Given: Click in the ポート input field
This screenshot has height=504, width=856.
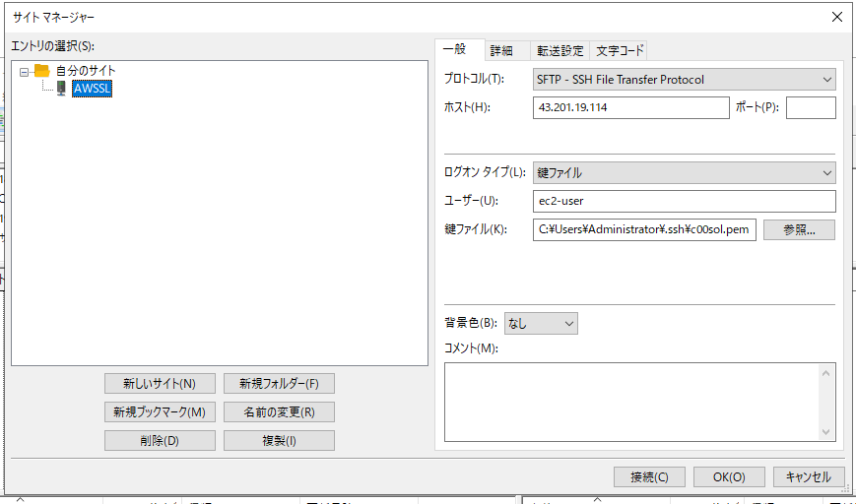Looking at the screenshot, I should (x=810, y=107).
